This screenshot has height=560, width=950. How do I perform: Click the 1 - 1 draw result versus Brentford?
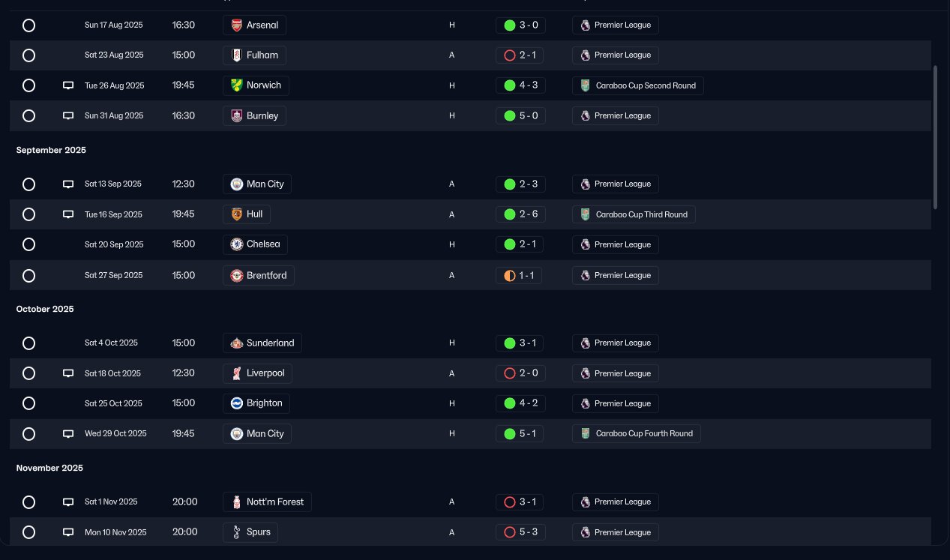[519, 276]
